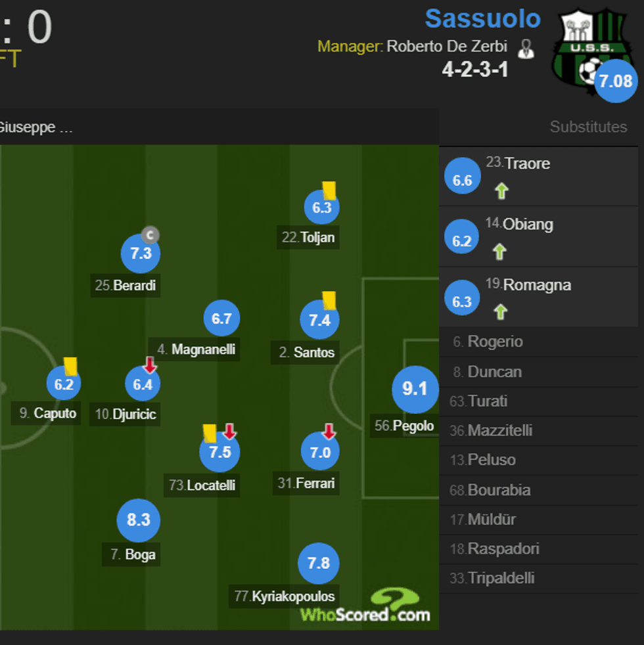Open manager Roberto De Zerbi's page

(447, 47)
